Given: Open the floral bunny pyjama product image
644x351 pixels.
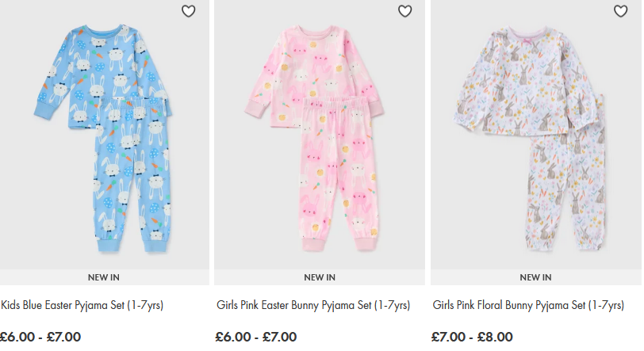Looking at the screenshot, I should (x=536, y=135).
